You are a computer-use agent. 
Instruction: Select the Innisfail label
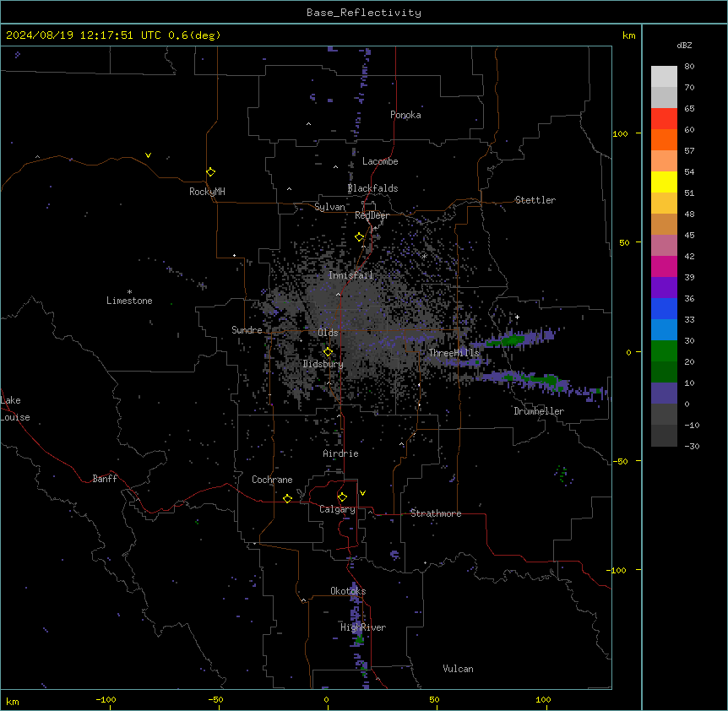350,275
